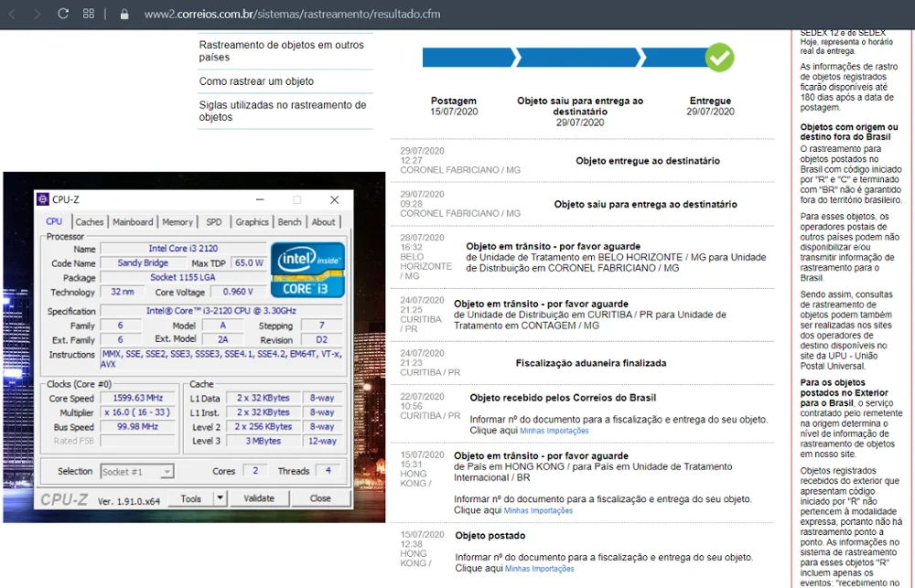The width and height of the screenshot is (915, 588).
Task: Click the 'Objeto postado' status text
Action: [490, 536]
